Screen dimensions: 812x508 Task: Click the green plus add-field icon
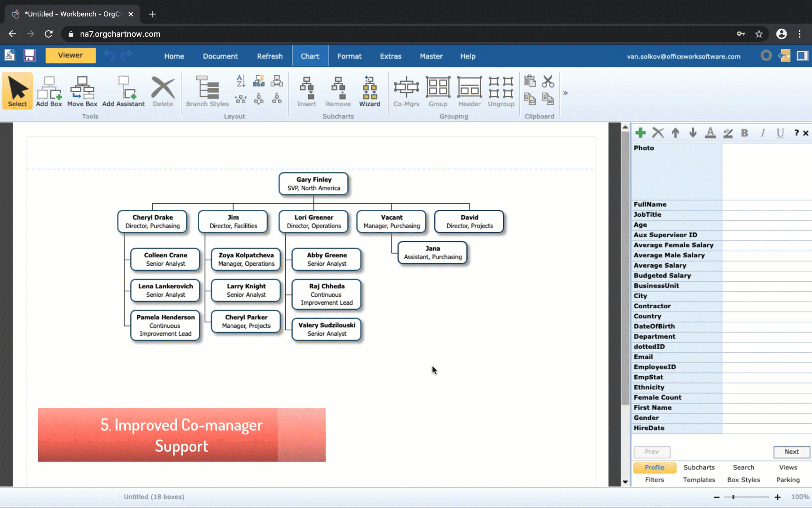point(640,133)
